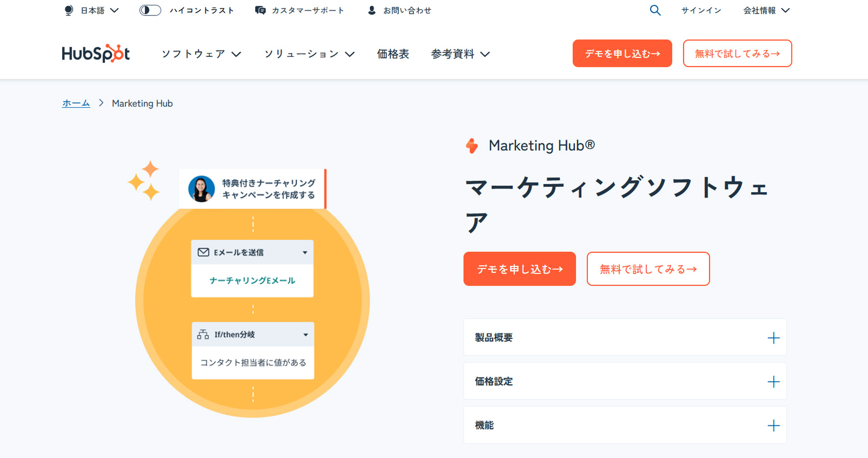Click the orange sparkle stars icon
868x458 pixels.
pos(144,180)
